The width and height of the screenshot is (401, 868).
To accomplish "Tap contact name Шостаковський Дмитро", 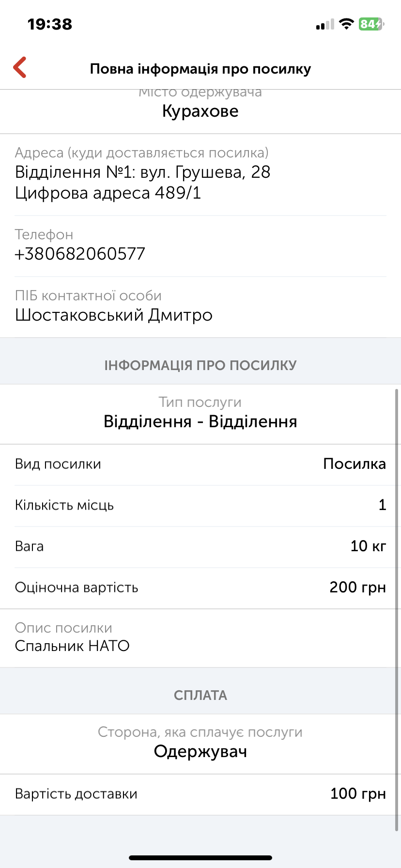I will point(114,315).
